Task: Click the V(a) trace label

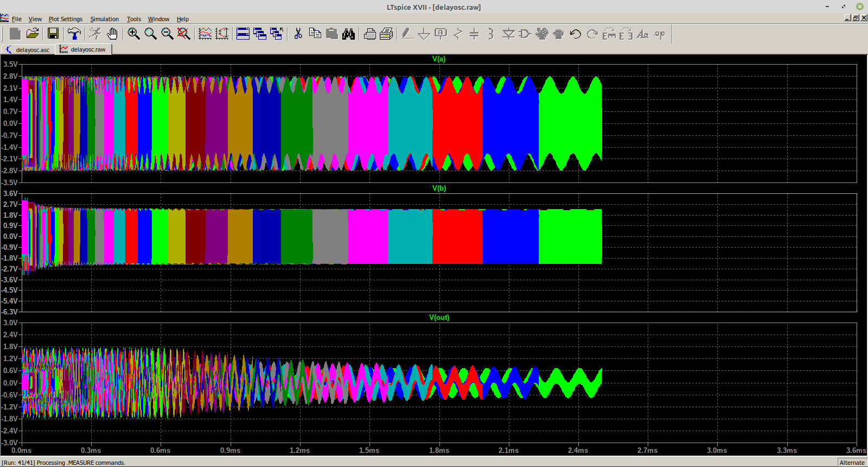Action: 439,59
